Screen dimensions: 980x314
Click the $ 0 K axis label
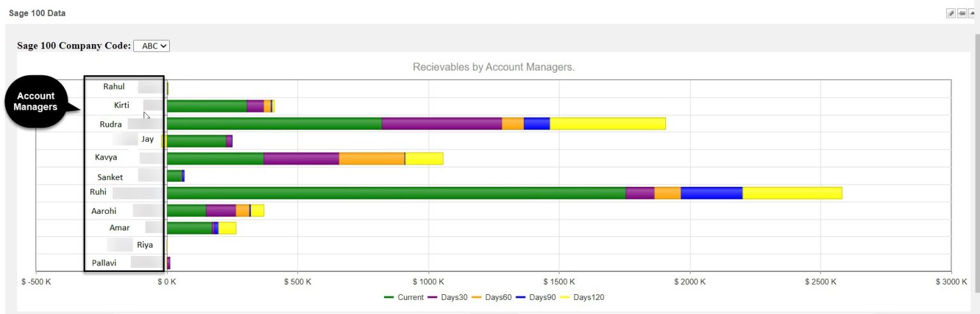[167, 281]
